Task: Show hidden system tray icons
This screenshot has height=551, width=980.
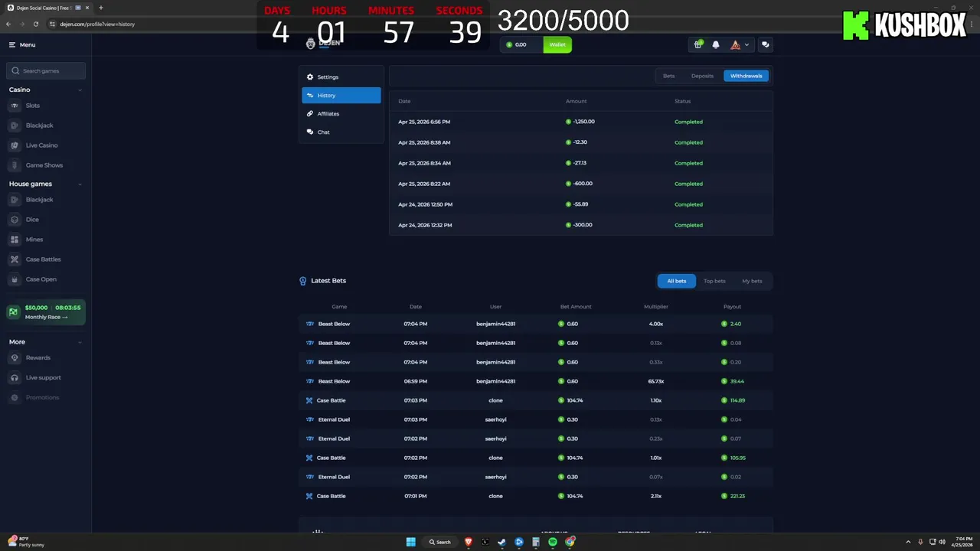Action: pos(909,542)
